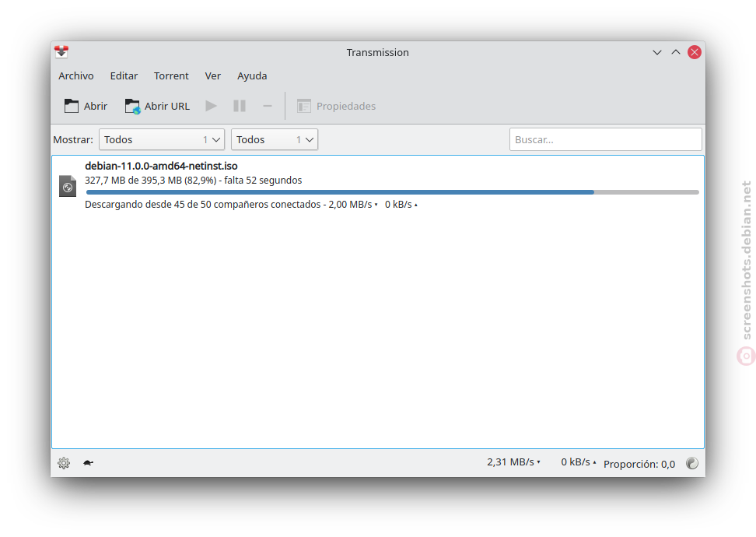Remove torrent using the minus icon
This screenshot has height=537, width=756.
click(268, 106)
